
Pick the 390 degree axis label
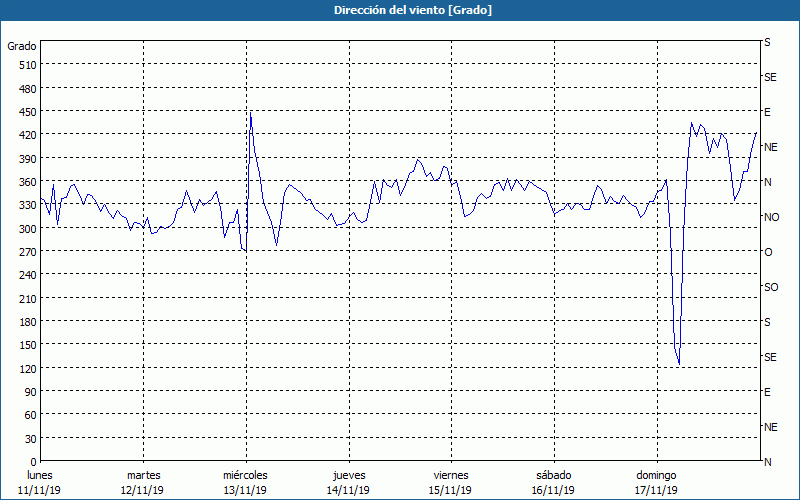point(29,159)
